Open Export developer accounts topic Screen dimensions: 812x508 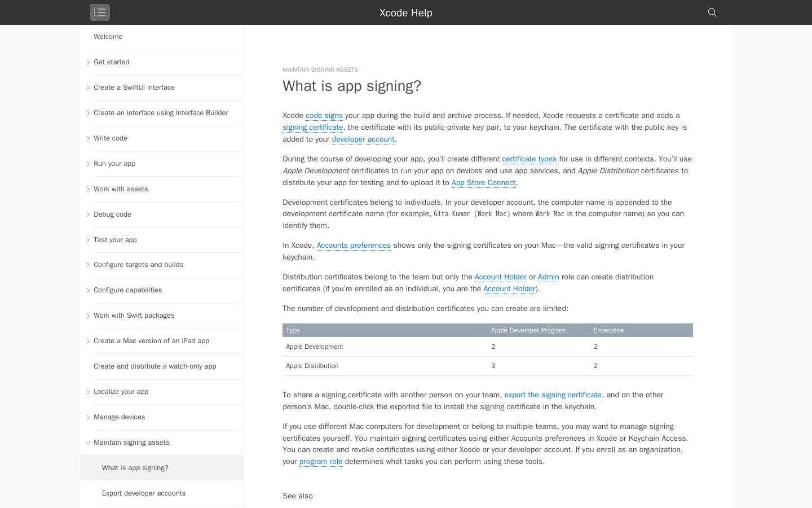pyautogui.click(x=144, y=493)
